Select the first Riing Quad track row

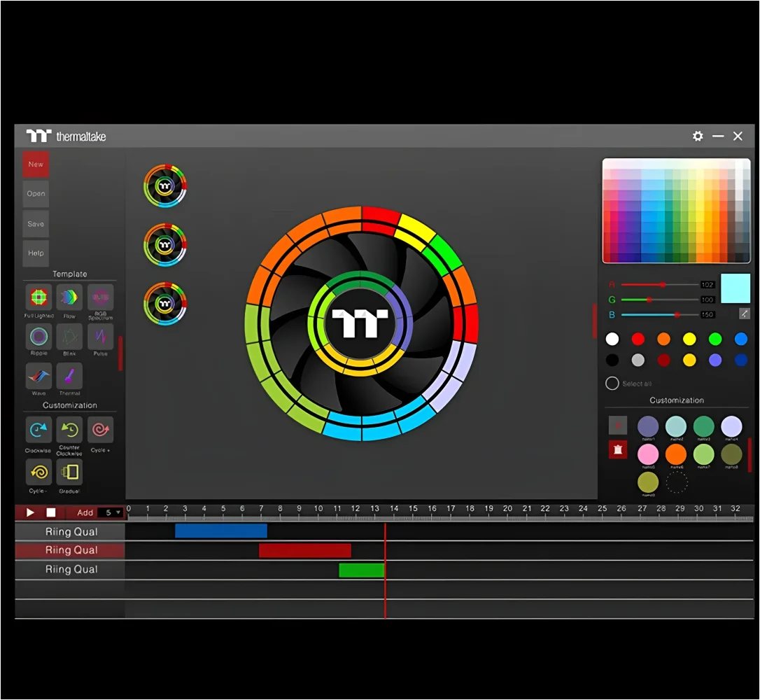click(x=70, y=532)
